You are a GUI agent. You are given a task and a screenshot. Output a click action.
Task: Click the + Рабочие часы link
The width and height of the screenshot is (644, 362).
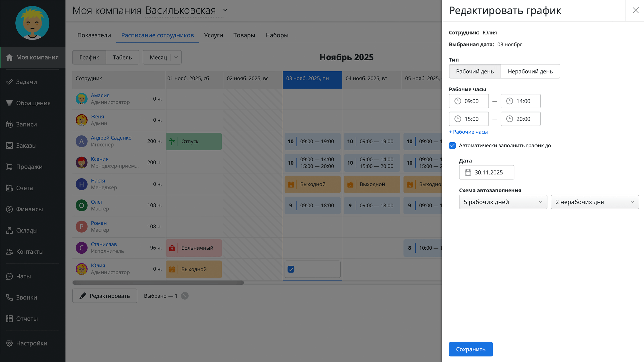coord(468,132)
